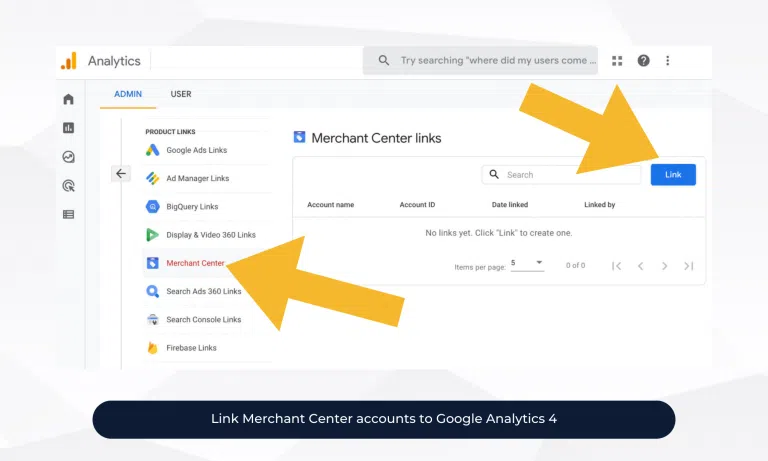
Task: Click the top Analytics search bar
Action: coord(490,61)
